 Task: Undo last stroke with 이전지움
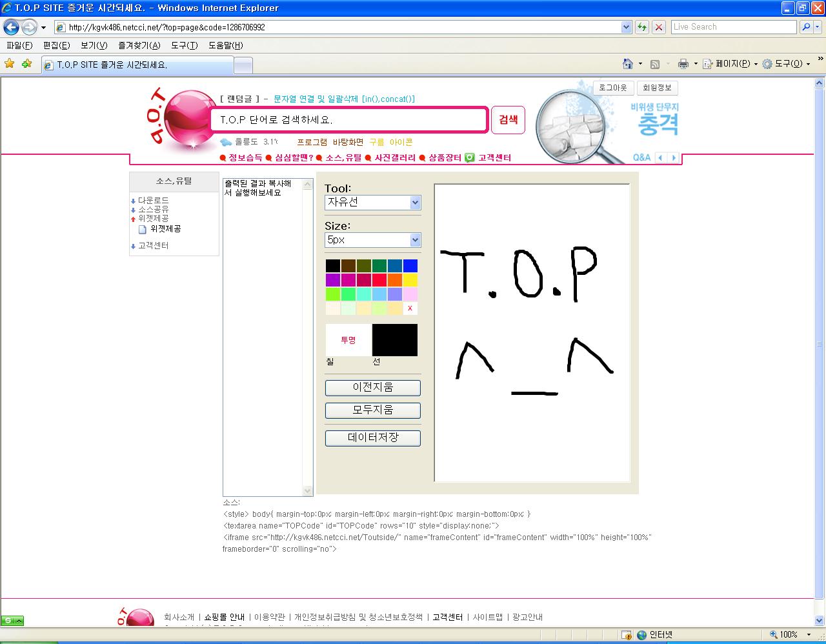point(373,387)
